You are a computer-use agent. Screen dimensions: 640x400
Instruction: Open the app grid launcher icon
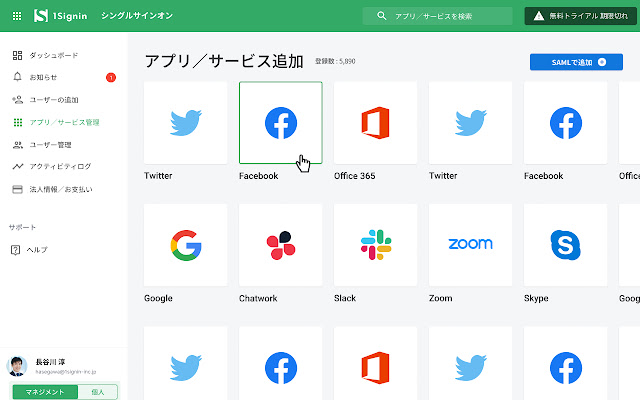(17, 16)
